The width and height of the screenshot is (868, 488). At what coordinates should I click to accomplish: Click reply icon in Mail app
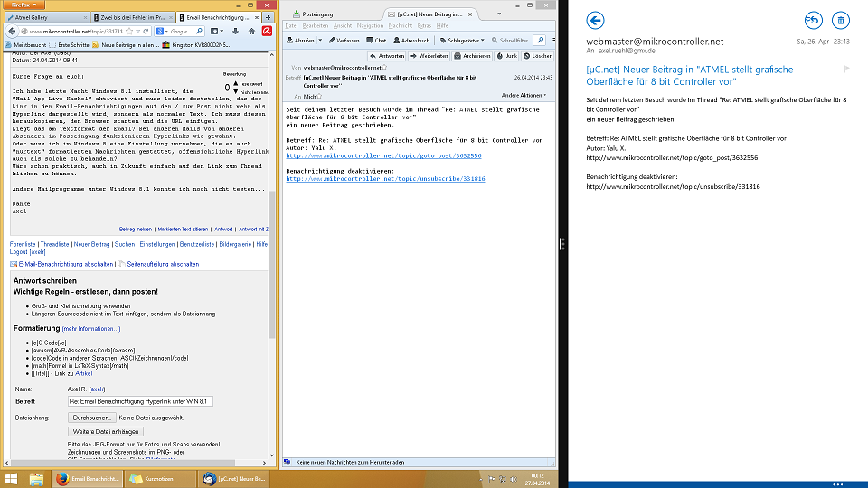tap(813, 21)
